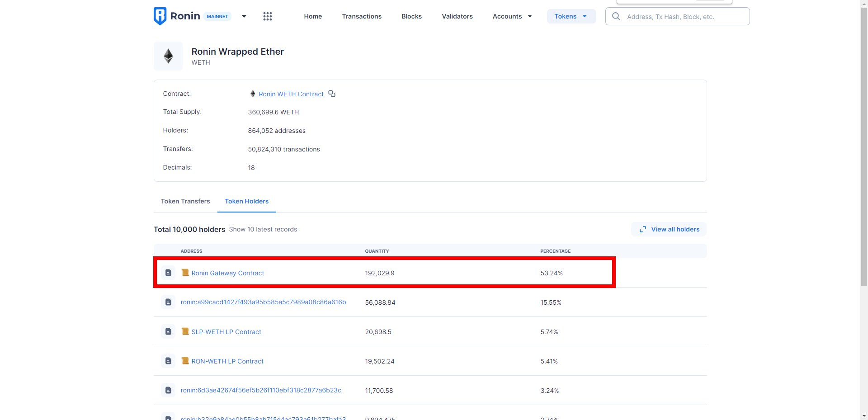This screenshot has height=420, width=868.
Task: Select the Token Holders tab
Action: (x=246, y=201)
